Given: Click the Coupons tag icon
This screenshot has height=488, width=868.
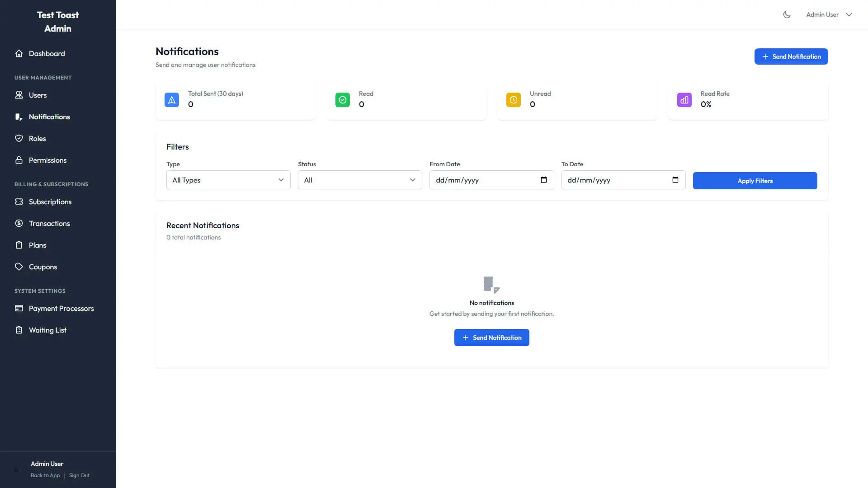Looking at the screenshot, I should coord(19,267).
